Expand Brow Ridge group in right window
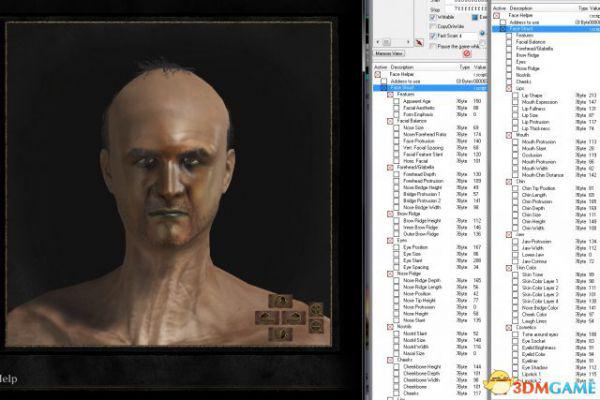 [509, 55]
